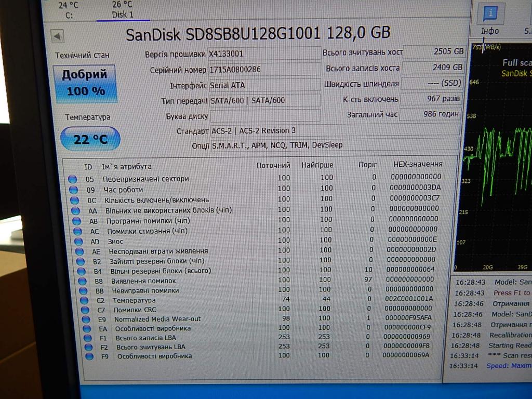Click status dot for EA Особливості виробника
Screen dimensions: 532x399
pos(87,328)
